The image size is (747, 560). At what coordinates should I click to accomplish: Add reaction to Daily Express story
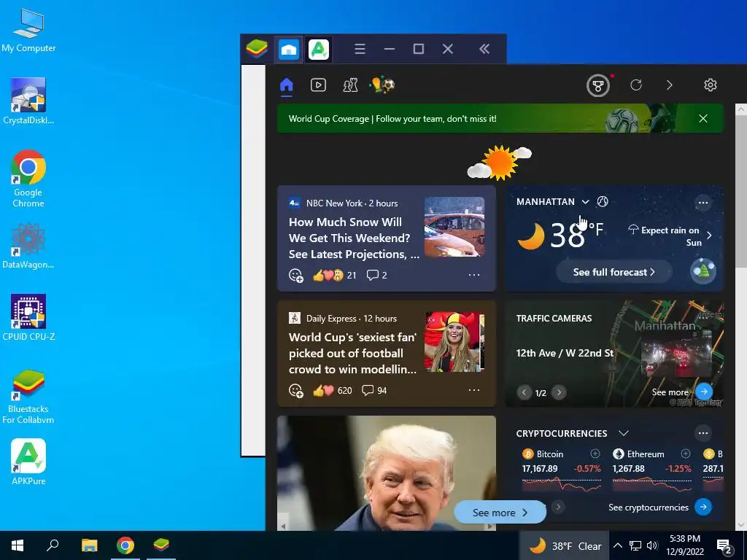click(296, 391)
